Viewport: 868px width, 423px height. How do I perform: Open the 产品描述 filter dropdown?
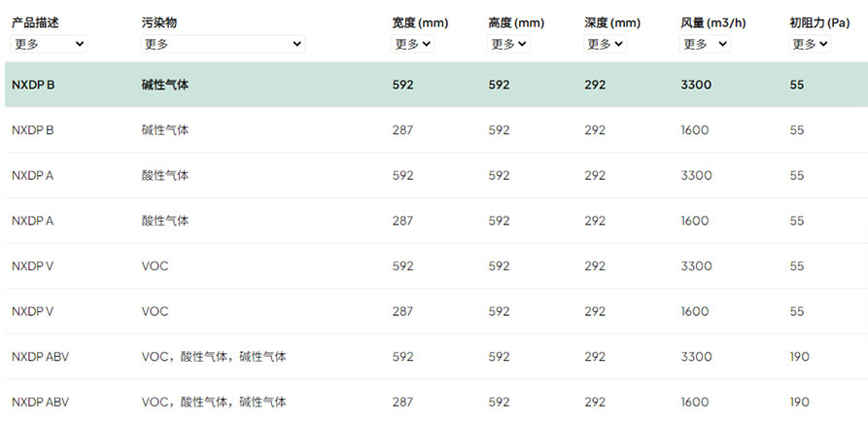49,44
